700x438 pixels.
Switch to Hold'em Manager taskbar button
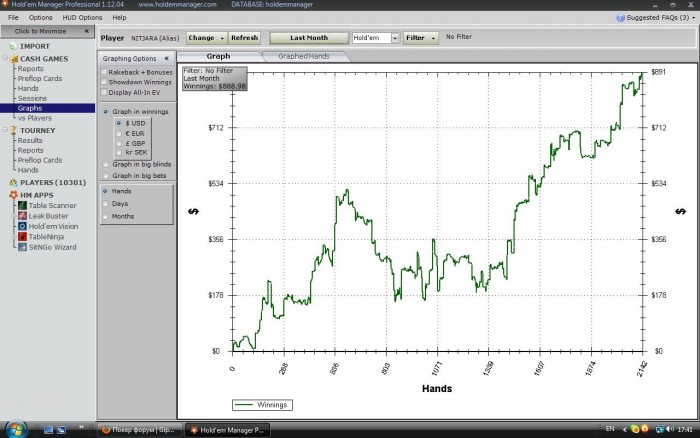click(227, 430)
